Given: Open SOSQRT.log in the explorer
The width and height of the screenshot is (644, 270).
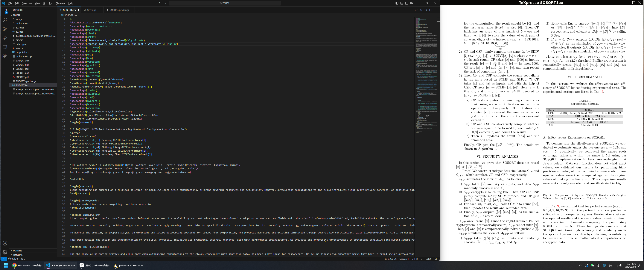Looking at the screenshot, I should pyautogui.click(x=33, y=69).
